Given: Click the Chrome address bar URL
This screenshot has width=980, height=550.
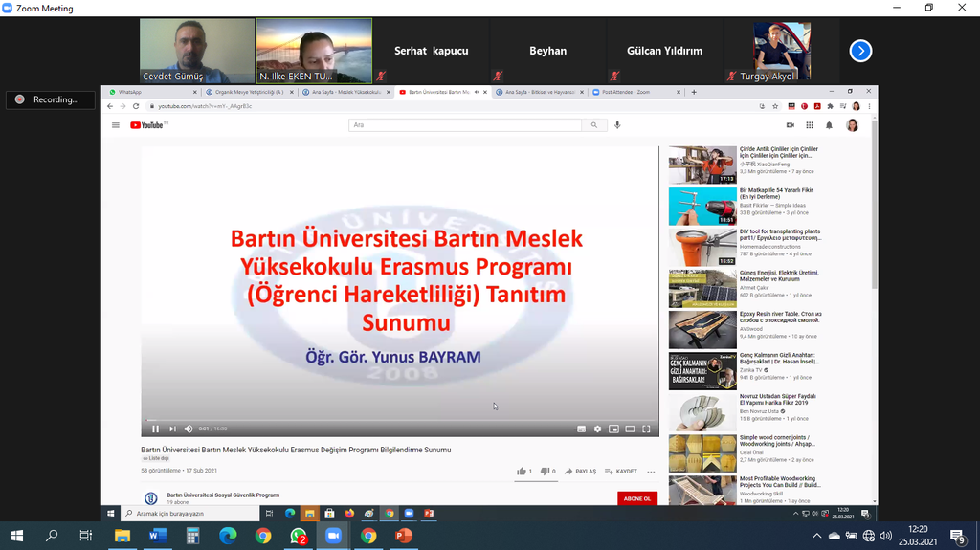Looking at the screenshot, I should click(x=205, y=106).
